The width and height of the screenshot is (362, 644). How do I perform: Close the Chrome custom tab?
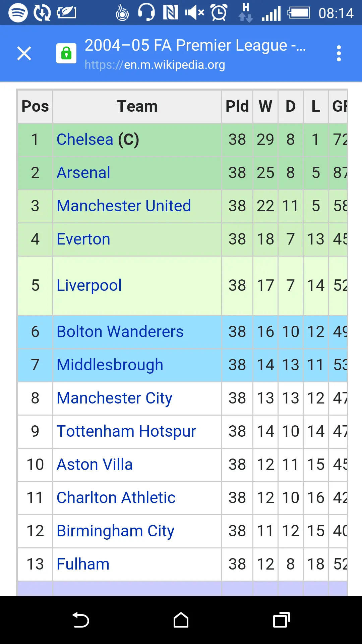point(24,53)
